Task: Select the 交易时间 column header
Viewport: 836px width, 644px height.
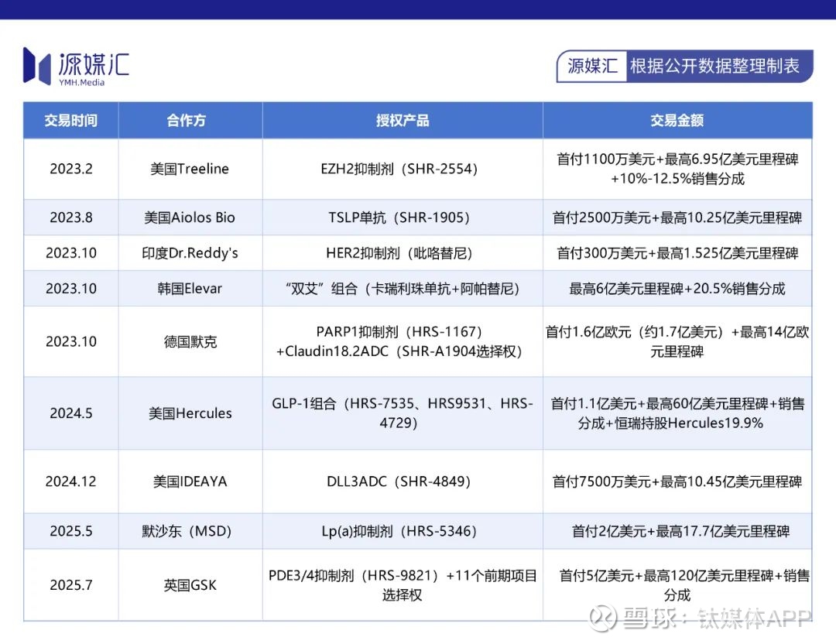Action: pyautogui.click(x=71, y=121)
